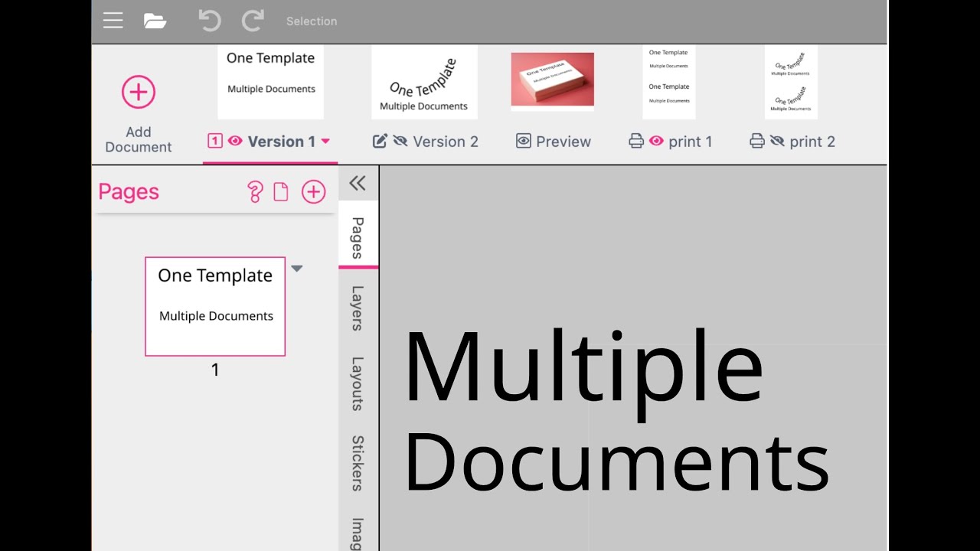This screenshot has width=980, height=551.
Task: Click the printer icon beside print 2
Action: (x=757, y=141)
